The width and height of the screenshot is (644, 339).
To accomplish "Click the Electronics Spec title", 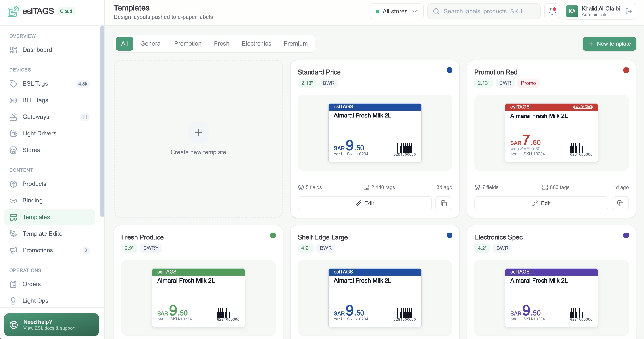I will (498, 237).
